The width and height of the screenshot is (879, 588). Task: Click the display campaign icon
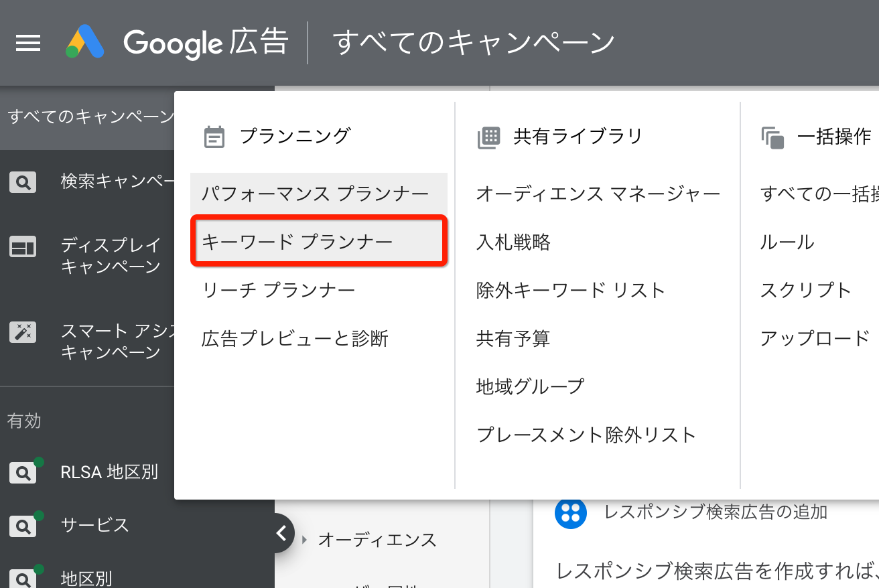tap(23, 248)
